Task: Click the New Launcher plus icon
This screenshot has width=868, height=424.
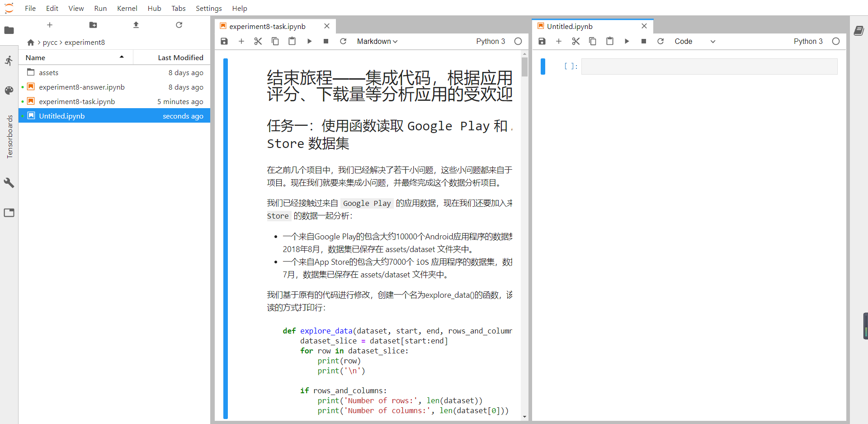Action: click(50, 25)
